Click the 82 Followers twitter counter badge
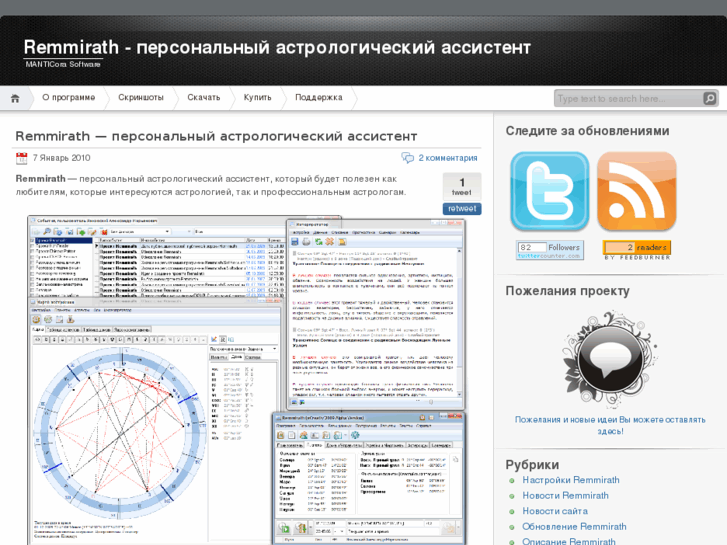727x545 pixels. 549,250
